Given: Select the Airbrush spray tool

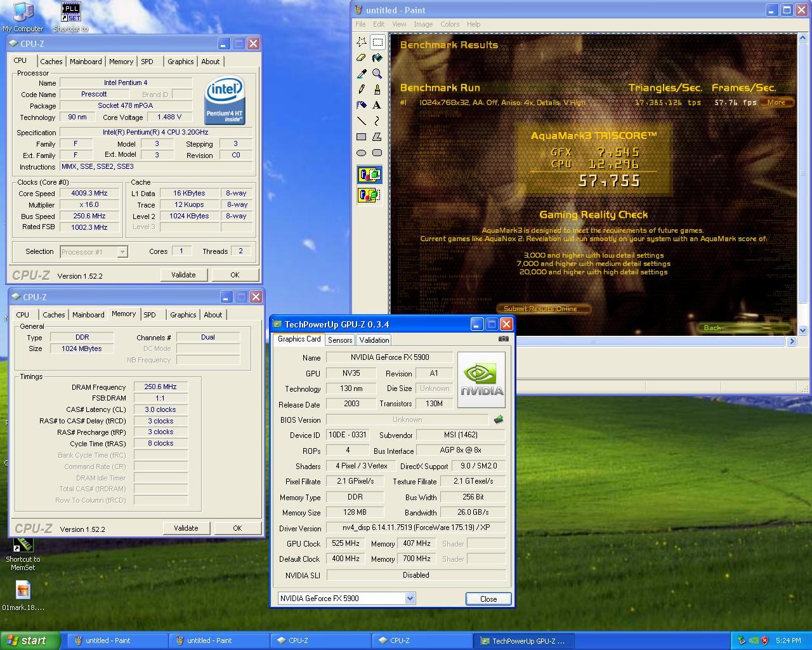Looking at the screenshot, I should click(x=362, y=105).
